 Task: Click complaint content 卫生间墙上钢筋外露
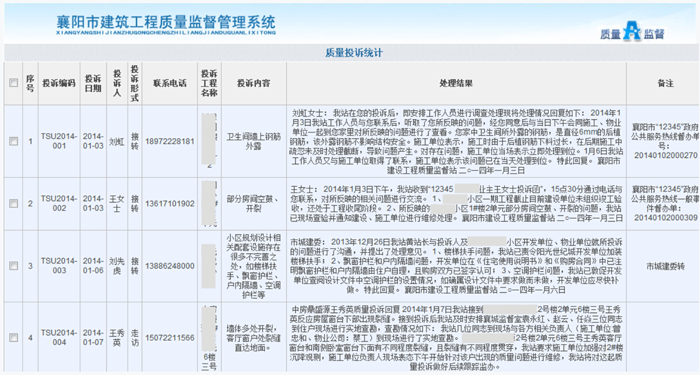coord(254,141)
